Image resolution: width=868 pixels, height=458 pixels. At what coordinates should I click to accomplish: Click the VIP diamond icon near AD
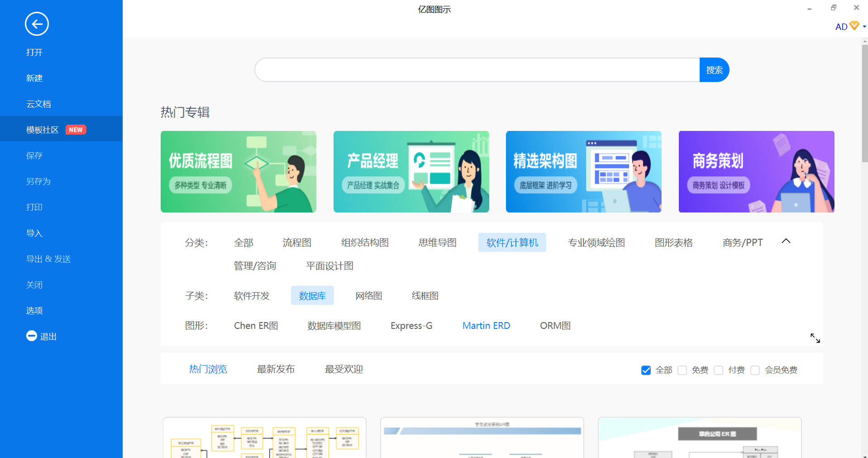pos(854,26)
